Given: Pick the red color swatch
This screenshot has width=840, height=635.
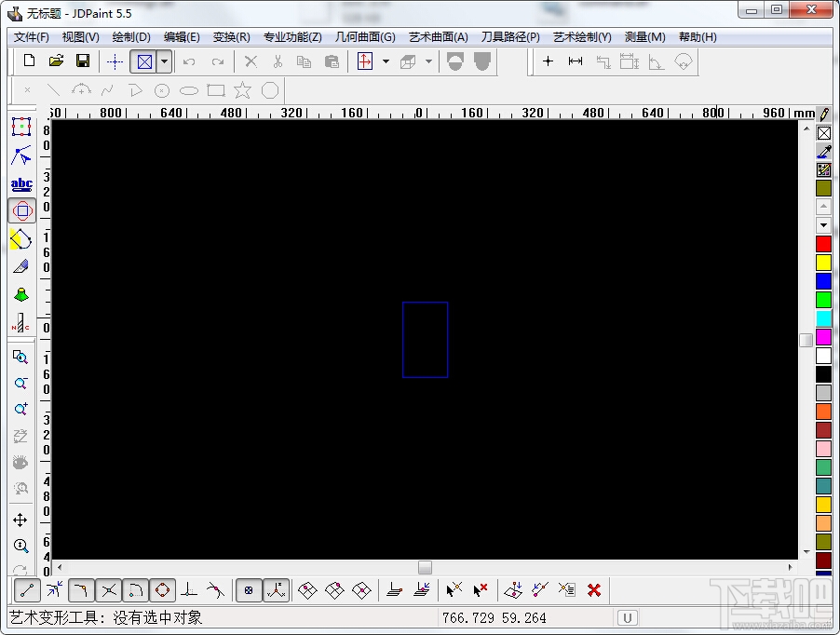Looking at the screenshot, I should pyautogui.click(x=823, y=244).
